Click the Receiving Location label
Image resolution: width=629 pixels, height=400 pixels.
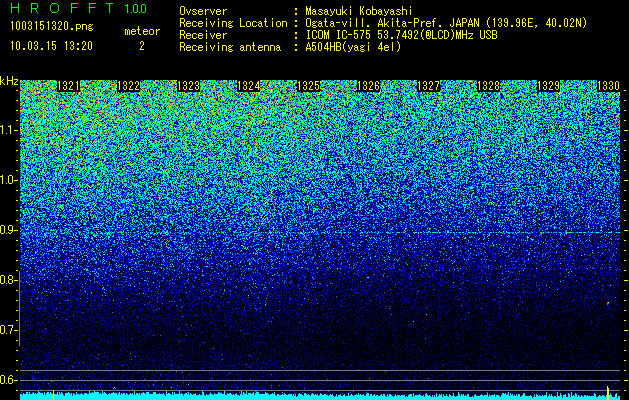[233, 23]
